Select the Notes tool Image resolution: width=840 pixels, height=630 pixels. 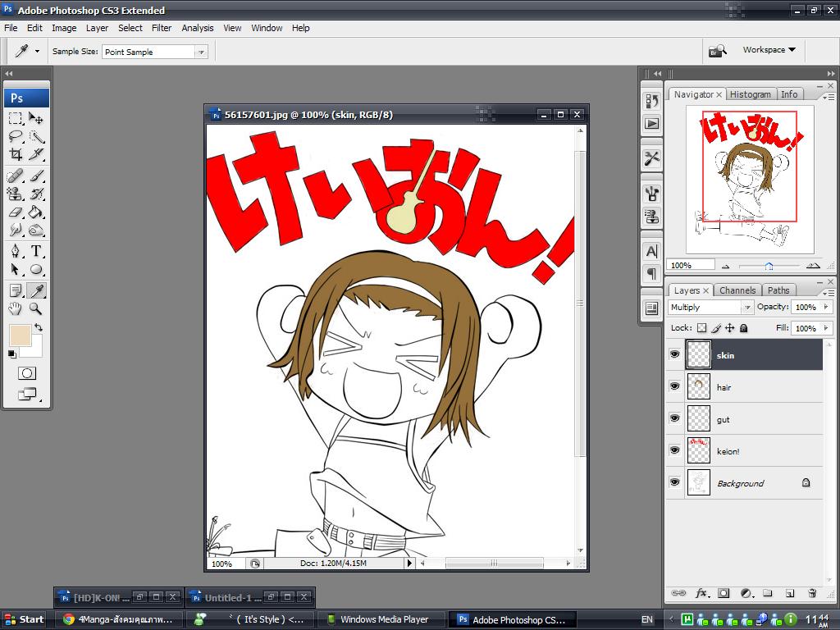click(x=16, y=290)
